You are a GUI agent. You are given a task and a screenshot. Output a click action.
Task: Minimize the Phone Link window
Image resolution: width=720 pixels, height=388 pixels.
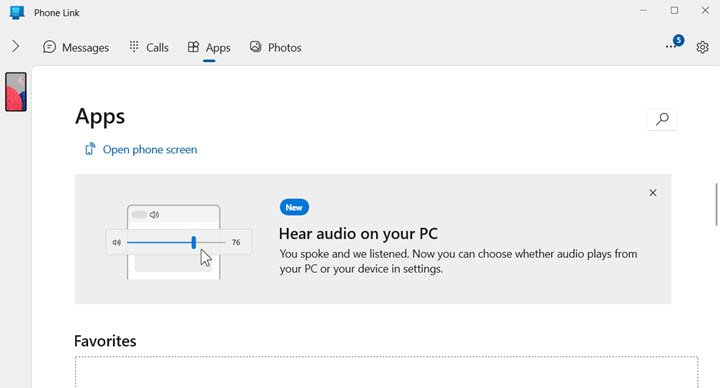point(643,11)
